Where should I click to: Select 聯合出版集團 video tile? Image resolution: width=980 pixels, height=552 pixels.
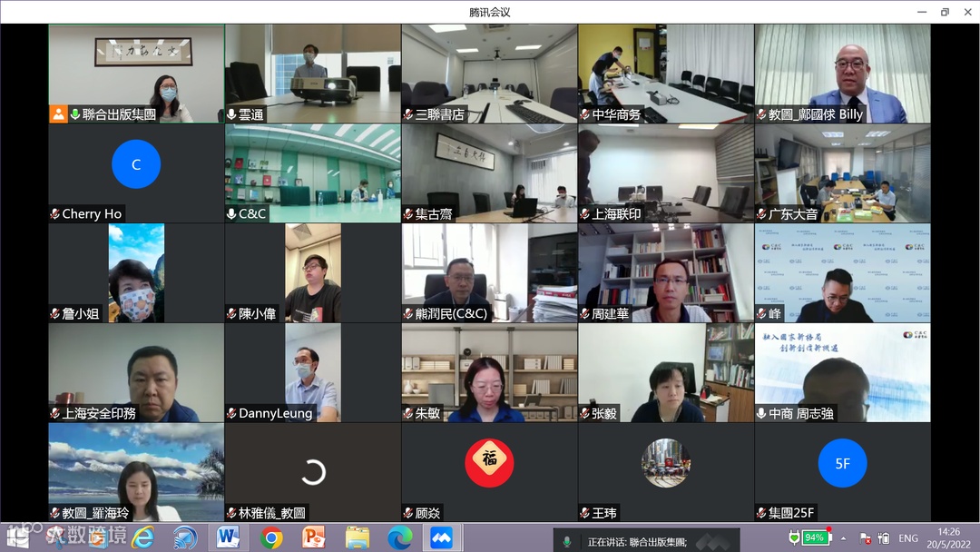[136, 74]
